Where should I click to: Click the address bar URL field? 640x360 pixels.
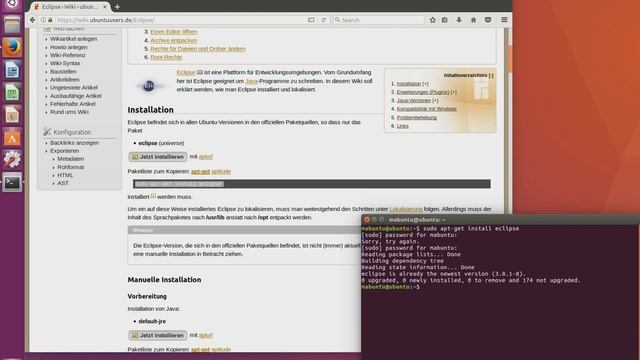[x=180, y=20]
